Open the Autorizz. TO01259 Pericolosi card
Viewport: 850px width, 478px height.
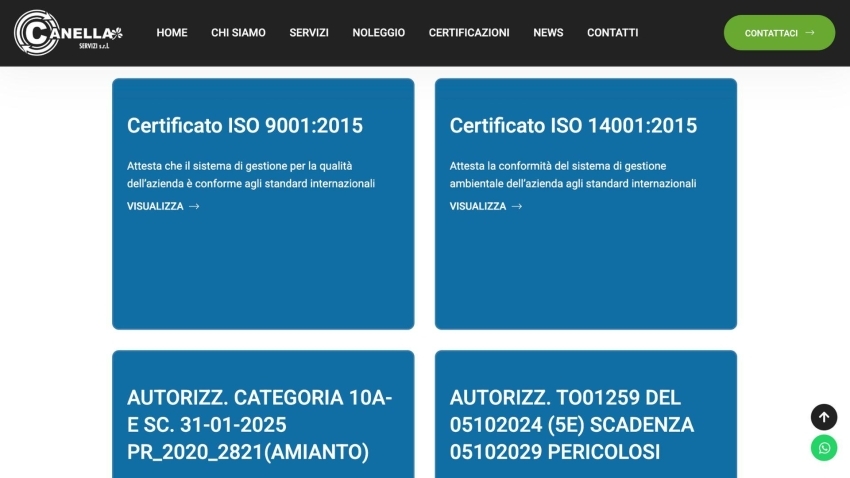pos(585,425)
